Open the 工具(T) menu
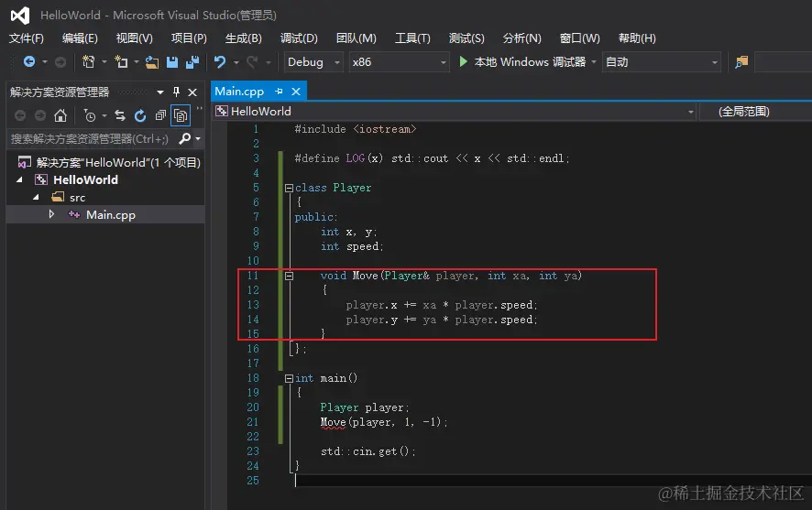812x510 pixels. click(x=412, y=38)
